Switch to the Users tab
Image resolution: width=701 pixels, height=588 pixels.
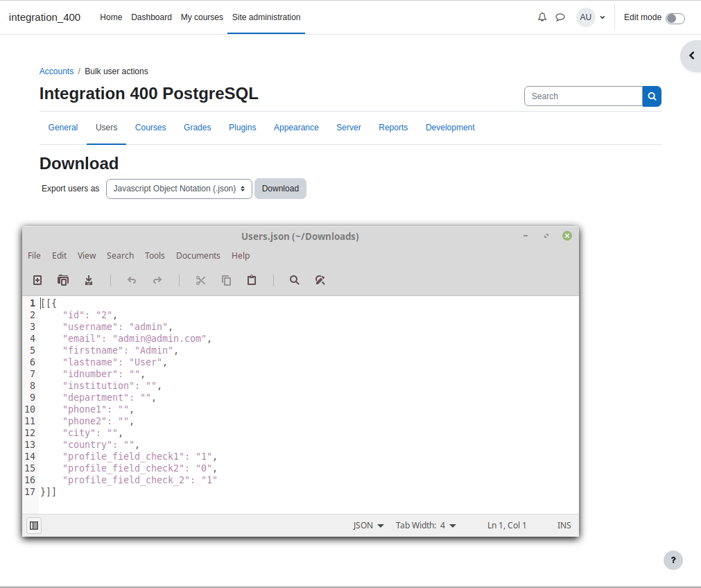tap(106, 128)
